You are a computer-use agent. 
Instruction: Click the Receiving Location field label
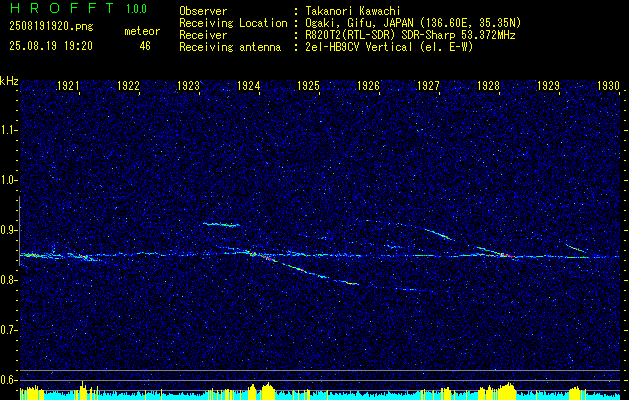[x=233, y=23]
